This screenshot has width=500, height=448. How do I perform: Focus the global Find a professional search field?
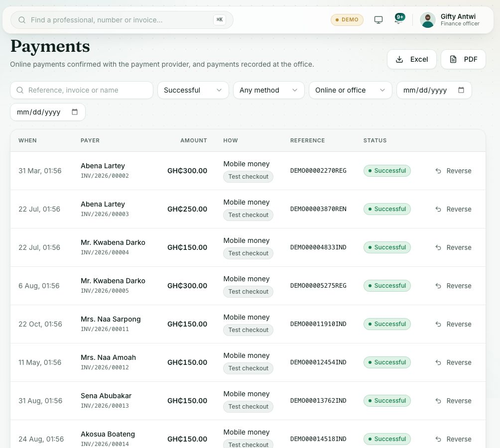tap(122, 20)
